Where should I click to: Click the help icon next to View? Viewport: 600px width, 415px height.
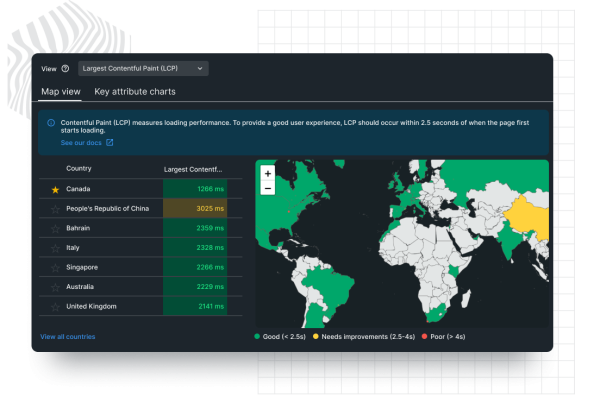pos(65,69)
